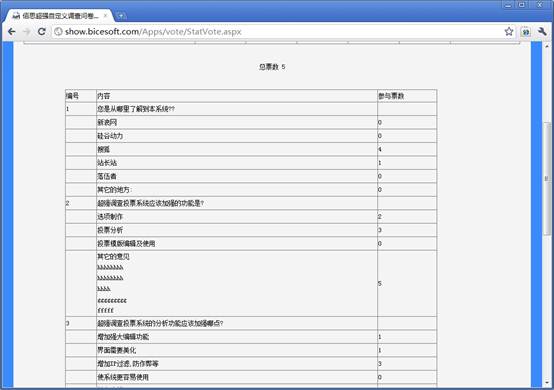
Task: Click the site info globe icon
Action: 58,32
